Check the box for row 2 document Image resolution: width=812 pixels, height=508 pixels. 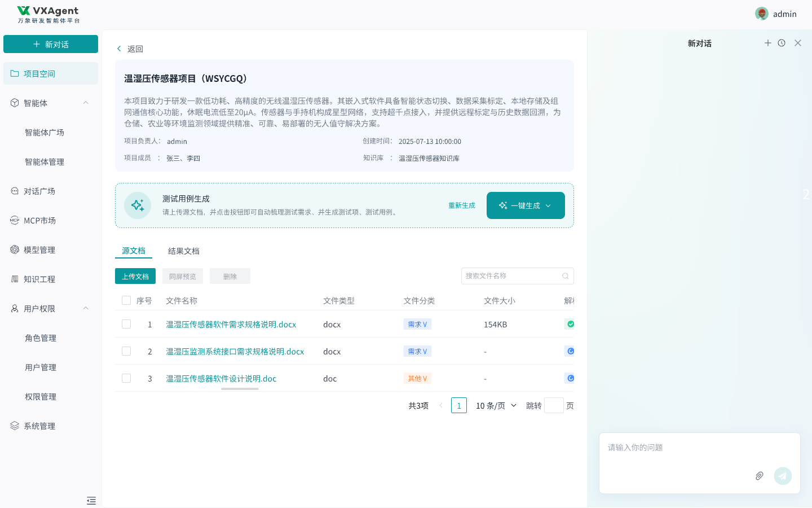click(126, 351)
